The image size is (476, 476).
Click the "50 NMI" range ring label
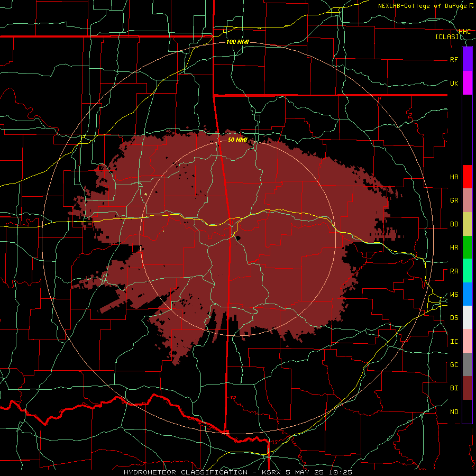pos(237,140)
